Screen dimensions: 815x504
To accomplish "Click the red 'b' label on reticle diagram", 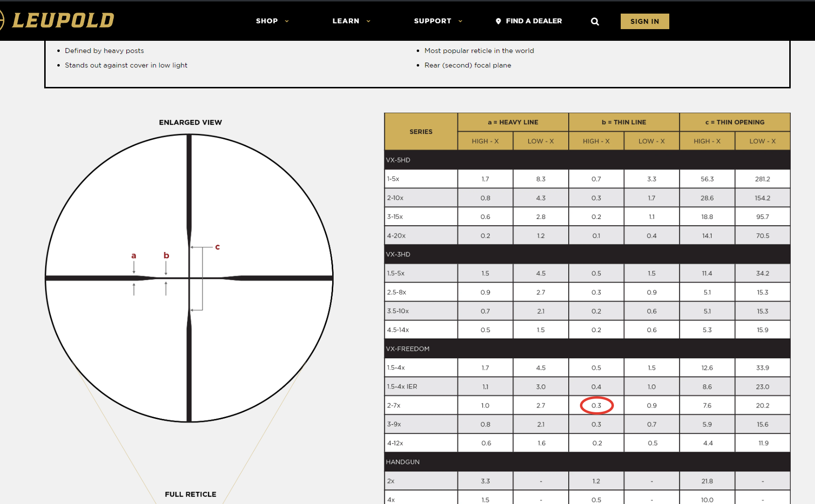I will click(166, 255).
